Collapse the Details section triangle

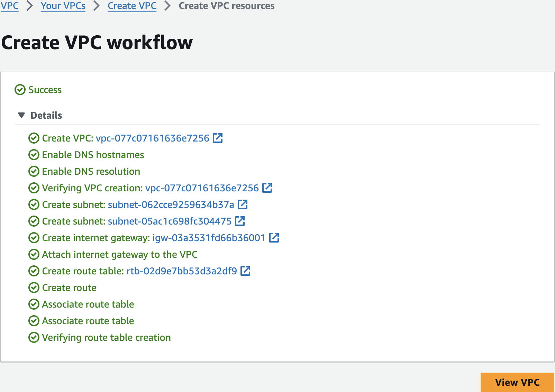click(x=21, y=115)
